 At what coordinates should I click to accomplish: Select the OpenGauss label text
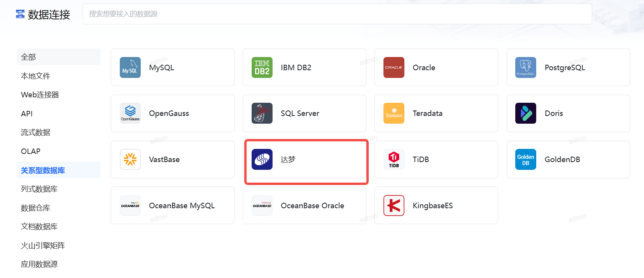coord(169,113)
